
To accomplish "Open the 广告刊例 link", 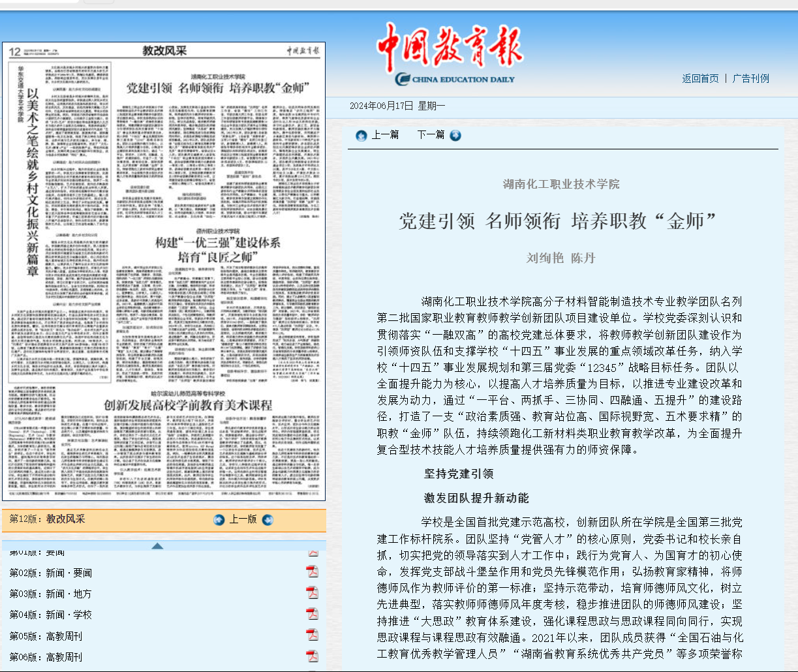I will 751,78.
